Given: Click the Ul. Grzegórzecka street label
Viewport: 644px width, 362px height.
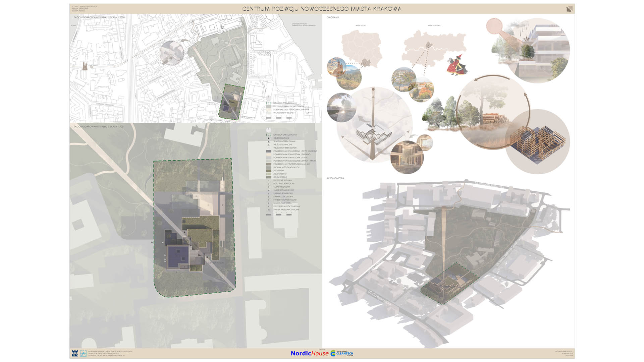Looking at the screenshot, I should (x=379, y=297).
